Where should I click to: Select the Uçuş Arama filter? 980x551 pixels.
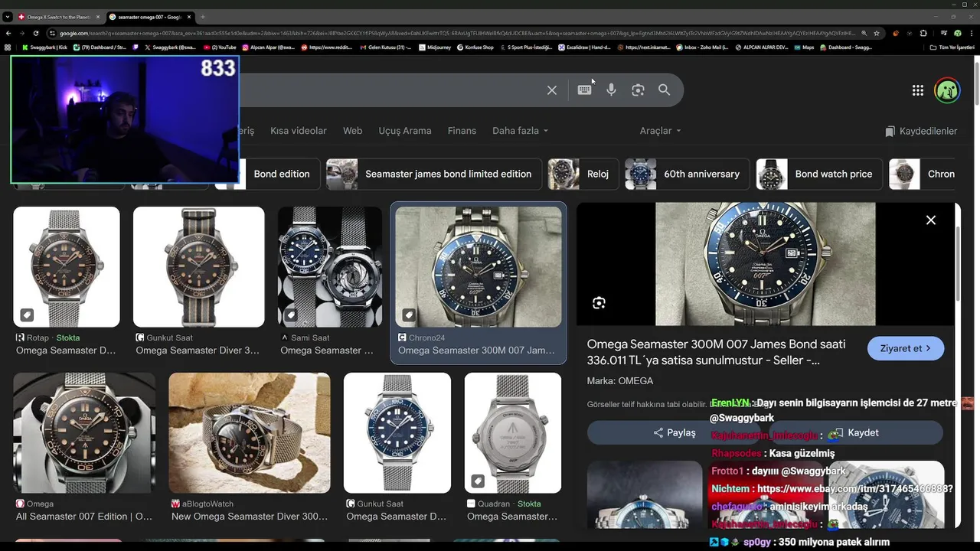click(x=405, y=131)
